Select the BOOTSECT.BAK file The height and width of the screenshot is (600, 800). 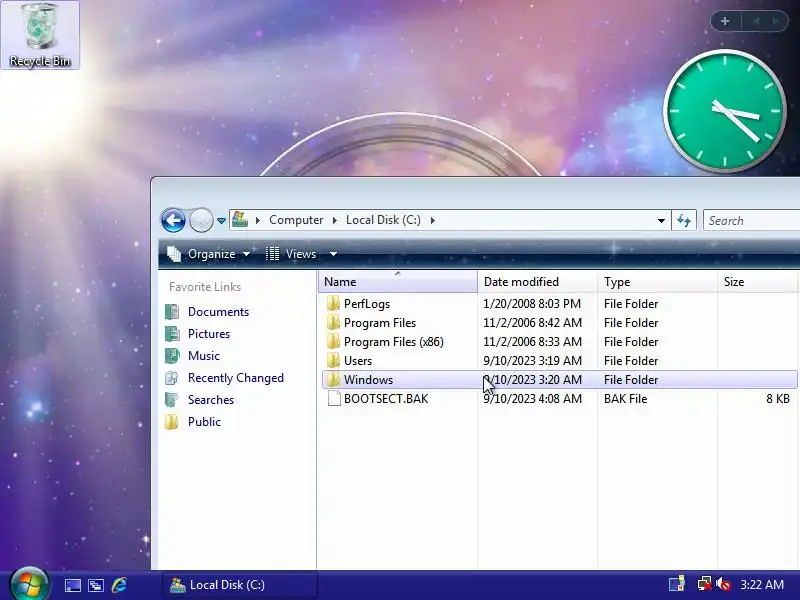coord(386,398)
